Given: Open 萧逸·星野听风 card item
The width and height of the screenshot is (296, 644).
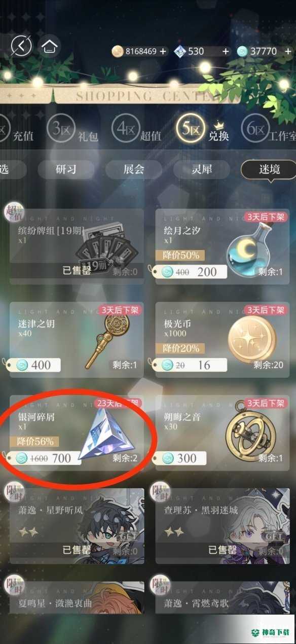Looking at the screenshot, I should pyautogui.click(x=77, y=526).
